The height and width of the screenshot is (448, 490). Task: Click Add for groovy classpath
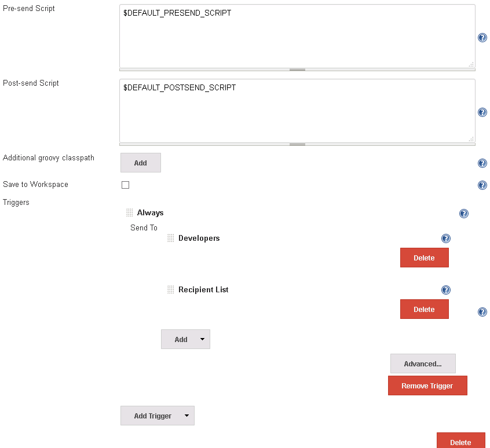tap(141, 163)
